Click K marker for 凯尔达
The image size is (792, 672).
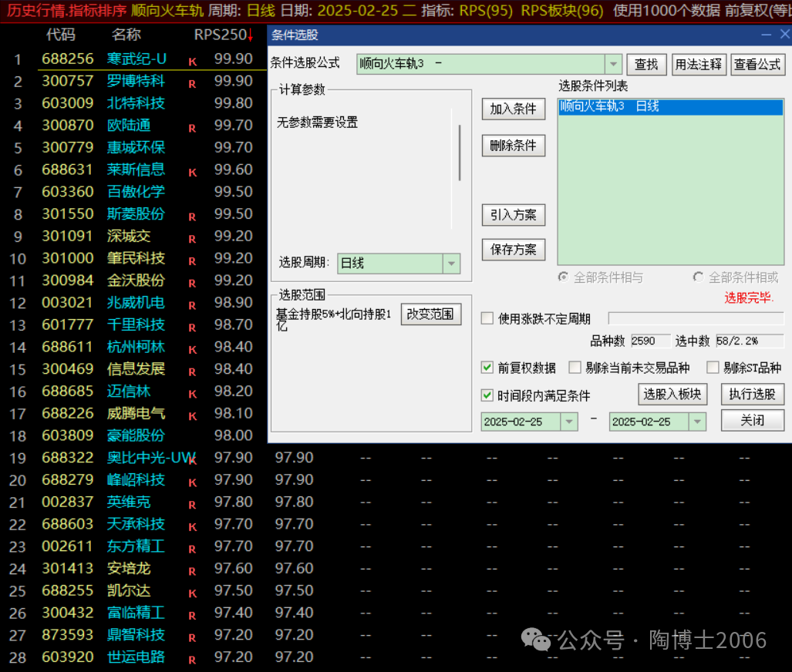coord(193,593)
